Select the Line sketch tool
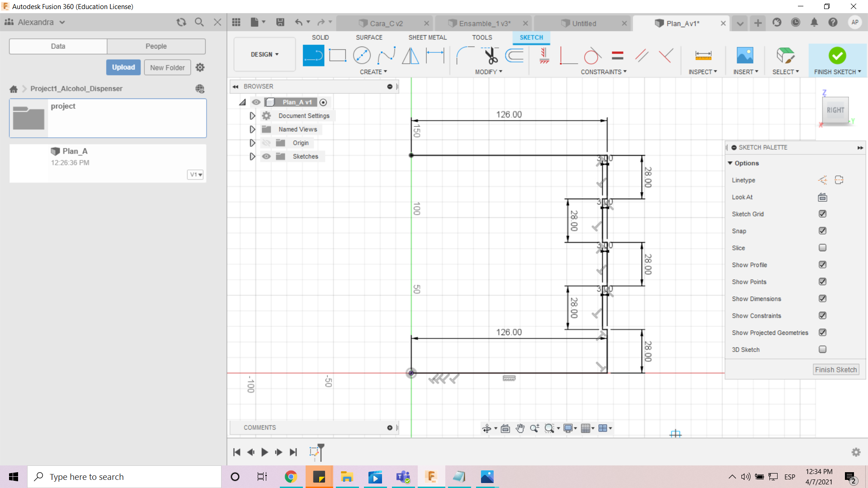868x488 pixels. click(313, 56)
